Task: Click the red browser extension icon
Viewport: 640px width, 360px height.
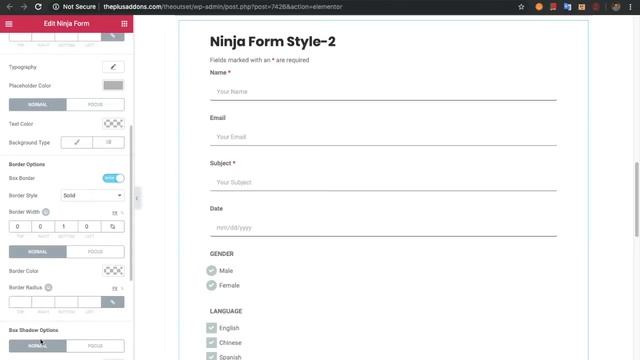Action: point(553,7)
